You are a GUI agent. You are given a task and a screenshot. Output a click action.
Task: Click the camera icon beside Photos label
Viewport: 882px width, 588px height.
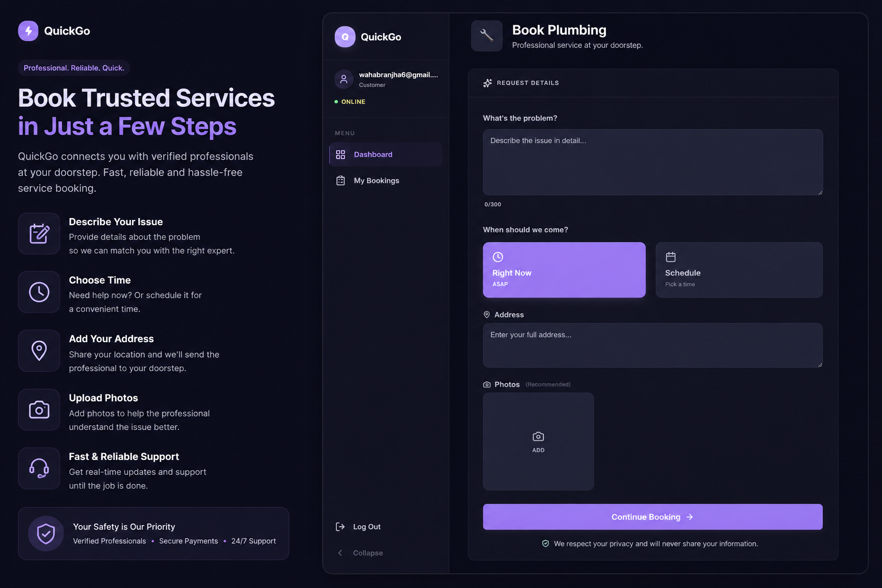tap(487, 385)
